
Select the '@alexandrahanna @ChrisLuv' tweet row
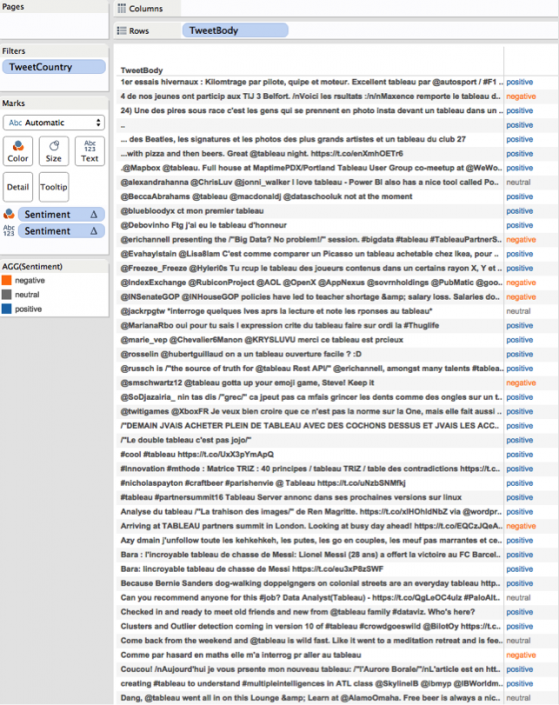309,182
